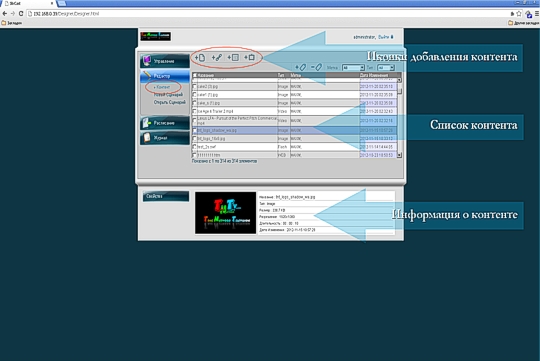Click the remove tag (minus) icon

coord(316,67)
